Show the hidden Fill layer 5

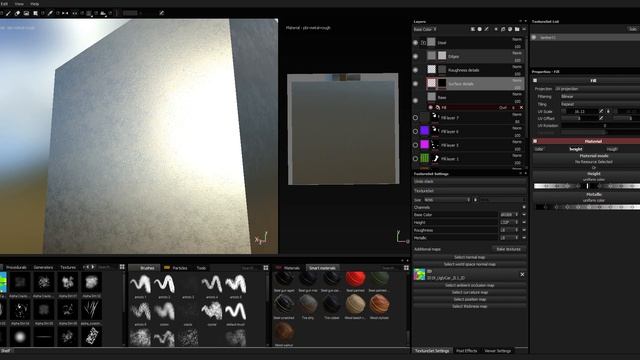pyautogui.click(x=416, y=145)
